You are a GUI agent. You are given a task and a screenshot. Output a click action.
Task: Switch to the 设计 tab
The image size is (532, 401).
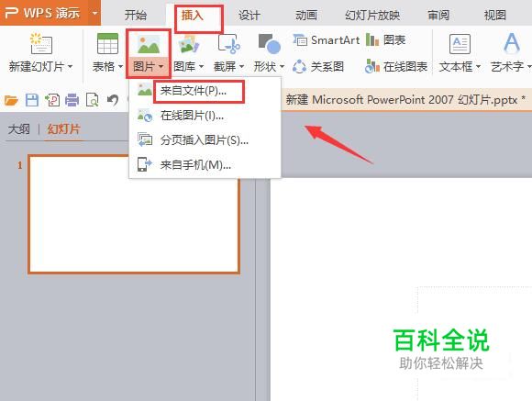[x=249, y=15]
